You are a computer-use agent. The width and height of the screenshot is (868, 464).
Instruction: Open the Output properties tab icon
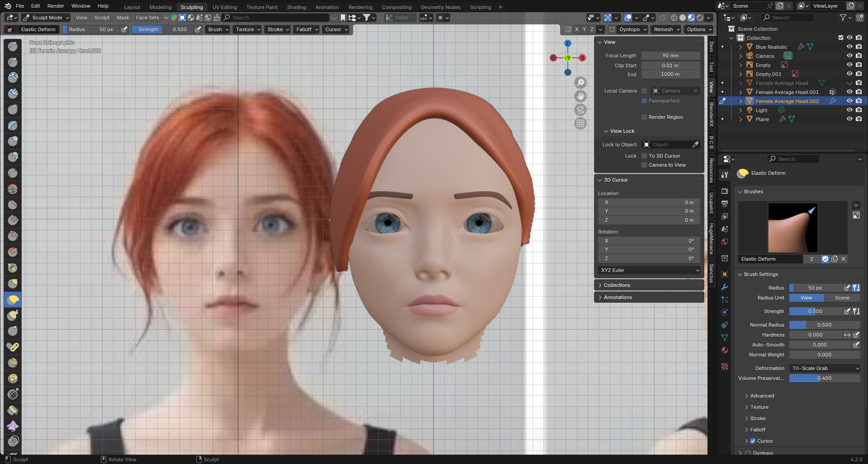tap(725, 204)
